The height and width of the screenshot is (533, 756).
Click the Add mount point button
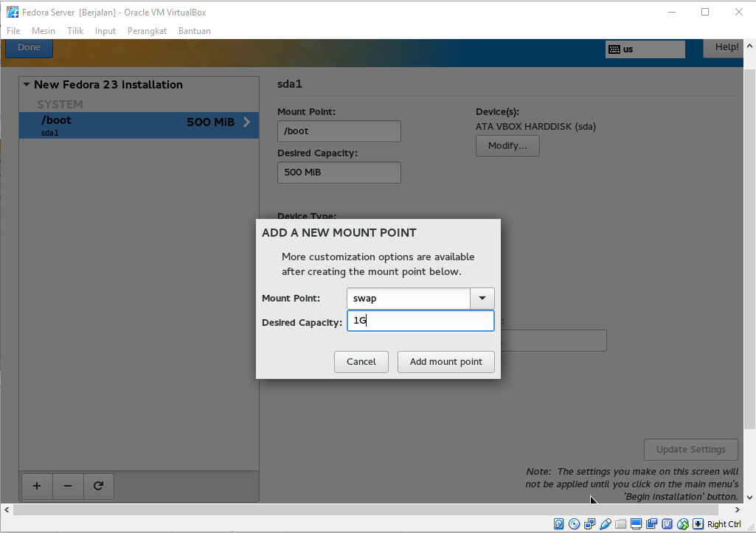(x=446, y=362)
